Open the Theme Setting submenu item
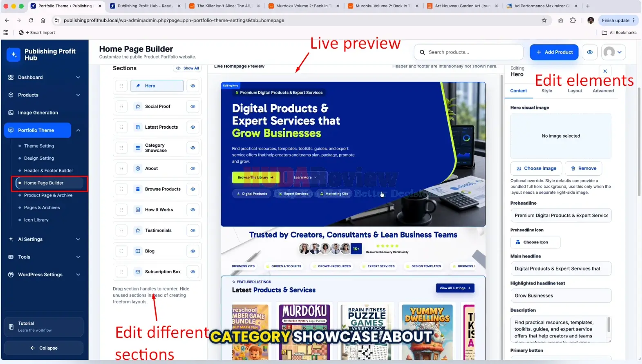This screenshot has width=642, height=364. tap(39, 146)
